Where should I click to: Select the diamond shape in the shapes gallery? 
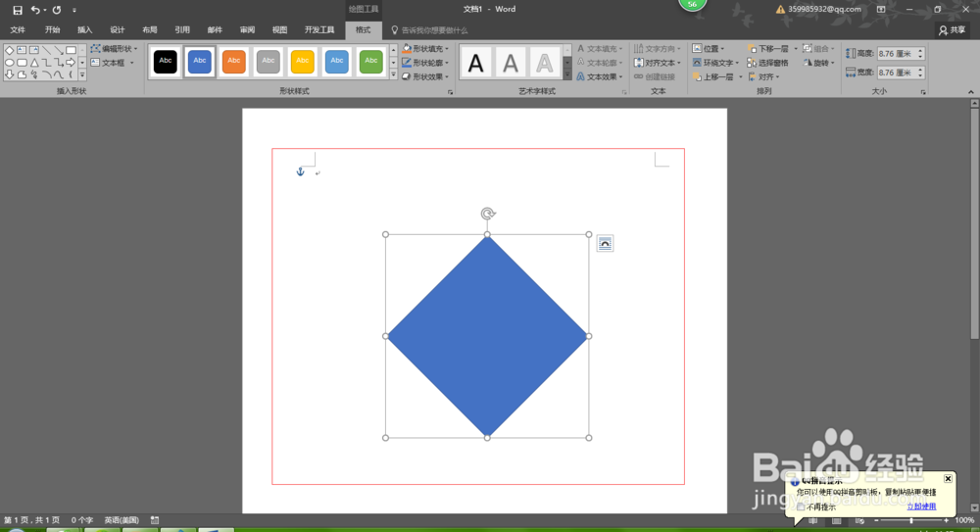point(10,50)
